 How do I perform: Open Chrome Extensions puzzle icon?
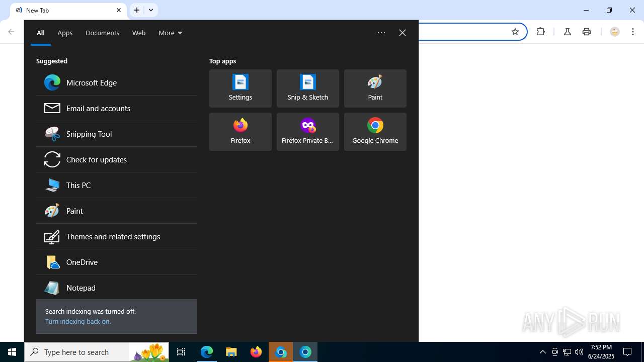click(541, 32)
